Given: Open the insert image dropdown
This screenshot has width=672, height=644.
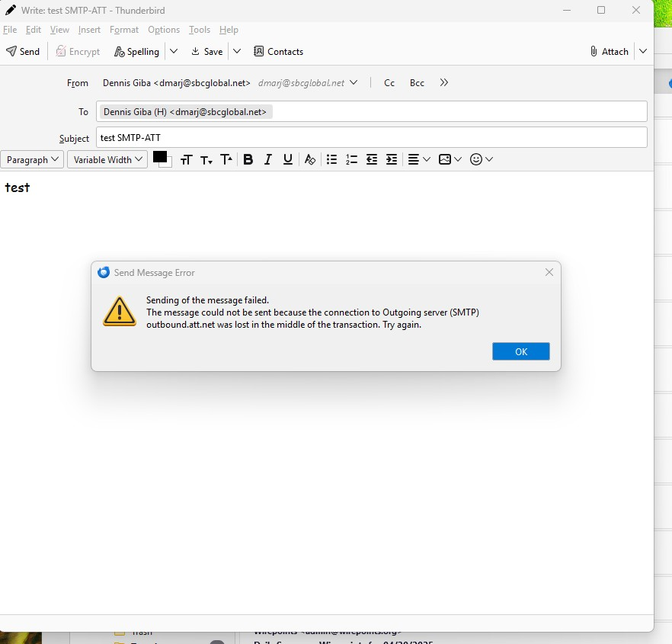Looking at the screenshot, I should (x=450, y=159).
